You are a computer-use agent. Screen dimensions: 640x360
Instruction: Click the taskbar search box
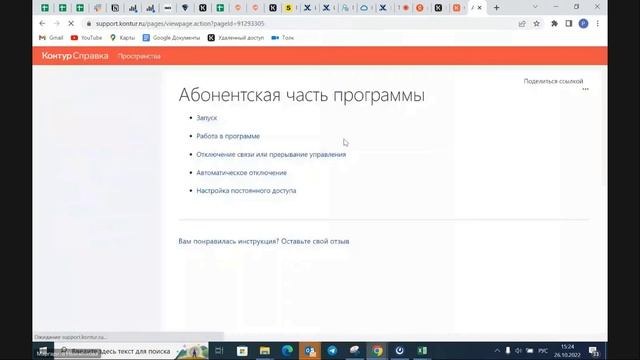coord(131,351)
